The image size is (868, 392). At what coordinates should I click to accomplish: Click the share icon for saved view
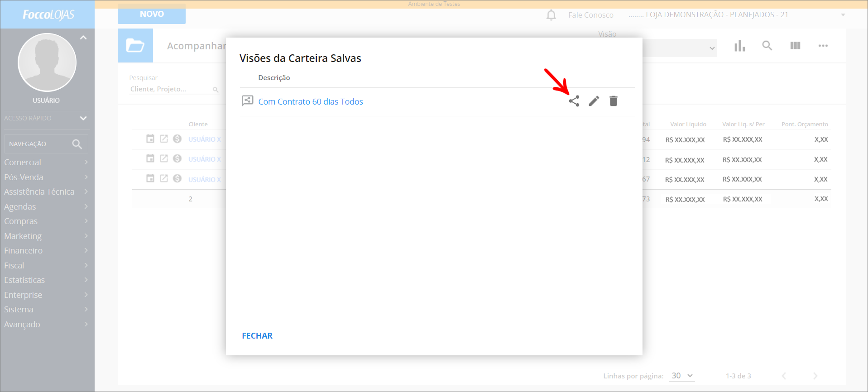pyautogui.click(x=574, y=101)
